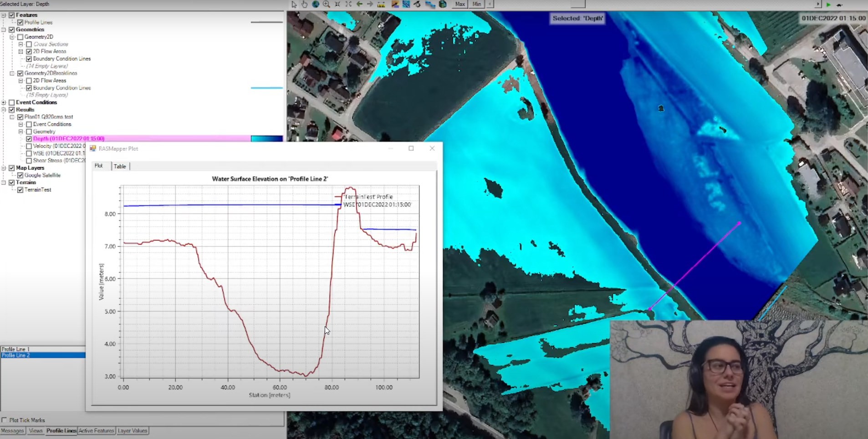Click the small arrow right of Min button
The image size is (868, 439).
coord(490,4)
